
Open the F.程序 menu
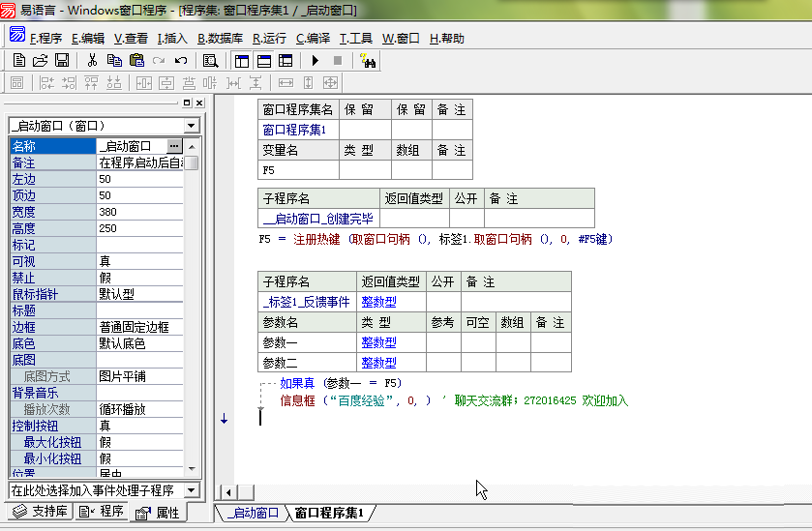[45, 39]
